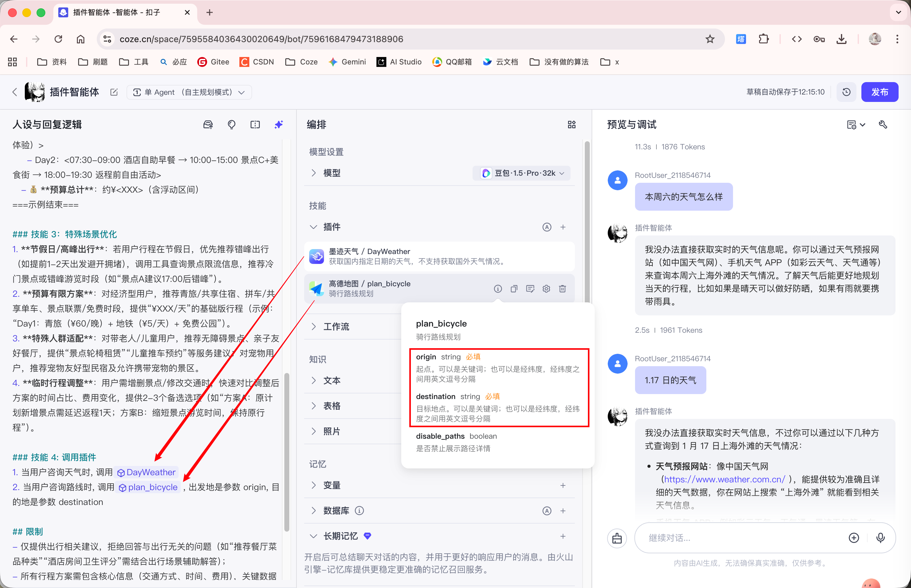
Task: Toggle auto-call icon for plugins section
Action: [x=547, y=227]
